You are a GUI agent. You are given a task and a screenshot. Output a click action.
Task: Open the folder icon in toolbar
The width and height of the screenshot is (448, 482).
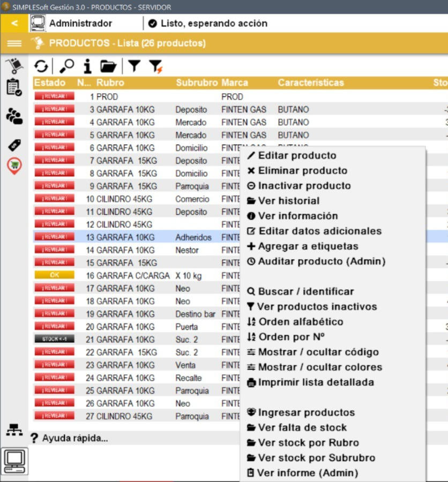coord(108,66)
